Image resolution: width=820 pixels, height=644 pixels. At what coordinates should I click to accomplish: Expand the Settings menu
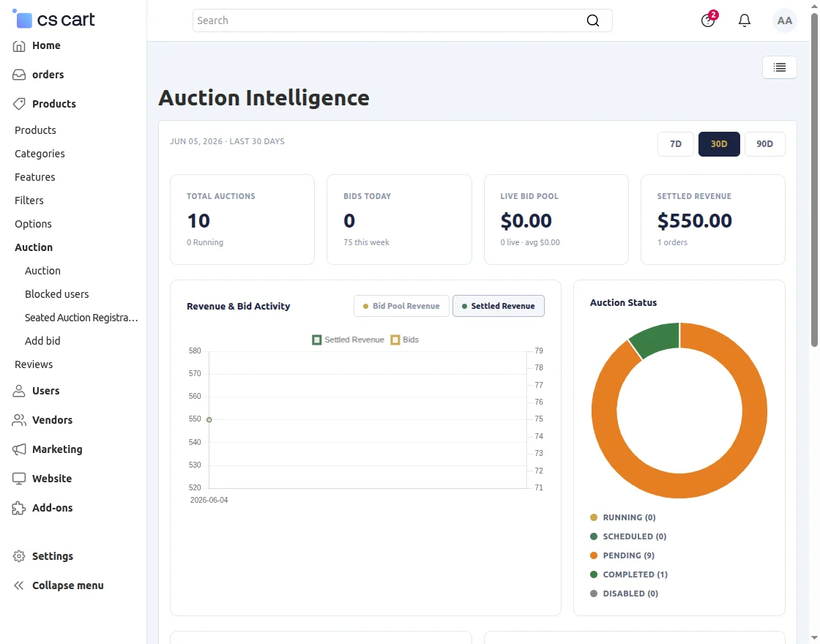[52, 556]
